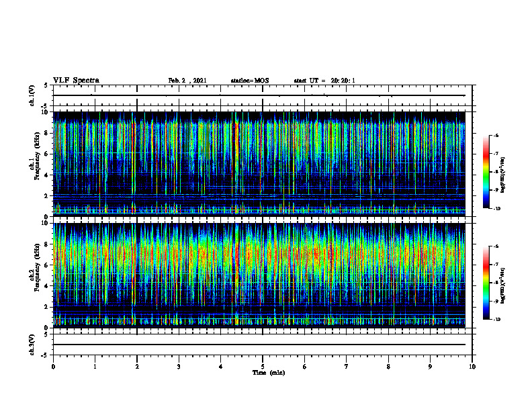Viewport: 532px width, 411px height.
Task: Click the "-6" tick on ch.1 colorbar
Action: [496, 135]
